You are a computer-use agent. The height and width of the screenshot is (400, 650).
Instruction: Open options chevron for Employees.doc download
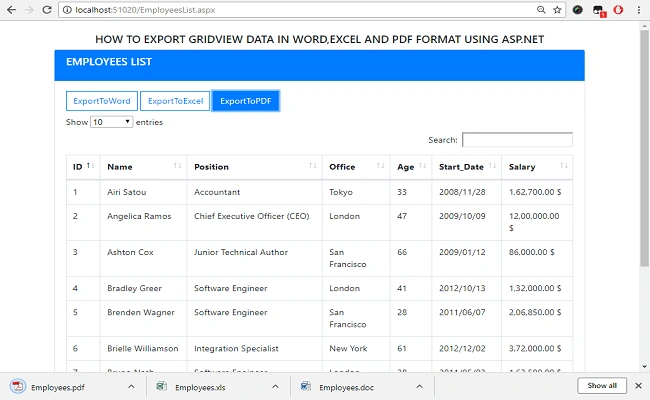coord(420,387)
